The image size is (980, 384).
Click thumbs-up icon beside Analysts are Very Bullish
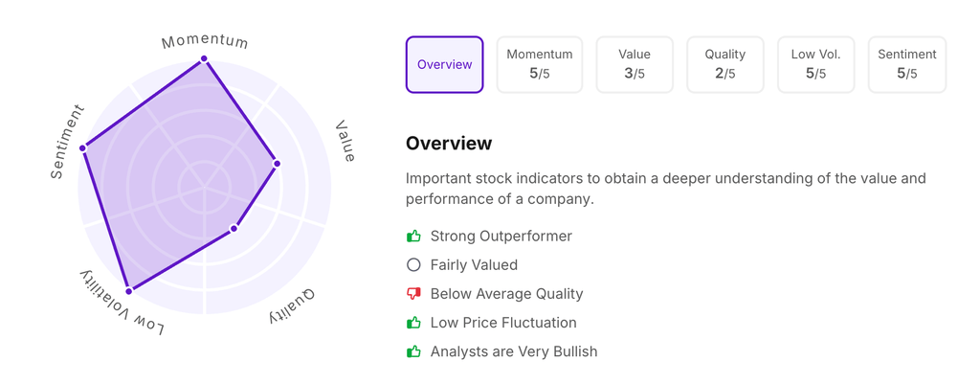click(x=413, y=351)
